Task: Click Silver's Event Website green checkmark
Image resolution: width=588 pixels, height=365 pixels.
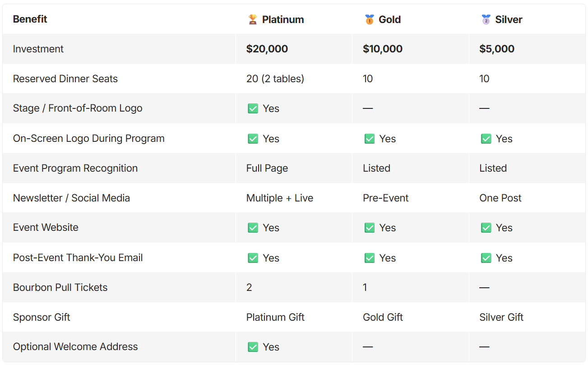Action: point(486,228)
